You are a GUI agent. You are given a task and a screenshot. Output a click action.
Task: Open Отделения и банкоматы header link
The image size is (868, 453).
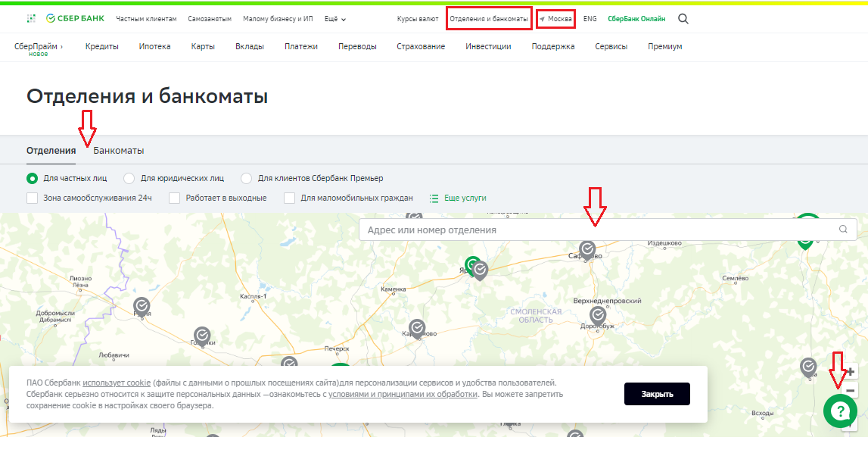[x=489, y=19]
